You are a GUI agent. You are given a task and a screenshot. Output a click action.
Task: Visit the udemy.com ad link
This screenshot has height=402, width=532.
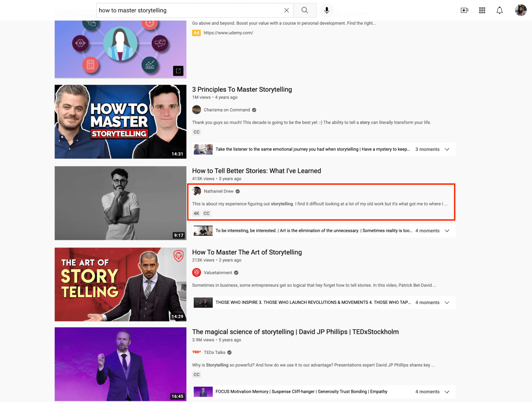(x=228, y=33)
